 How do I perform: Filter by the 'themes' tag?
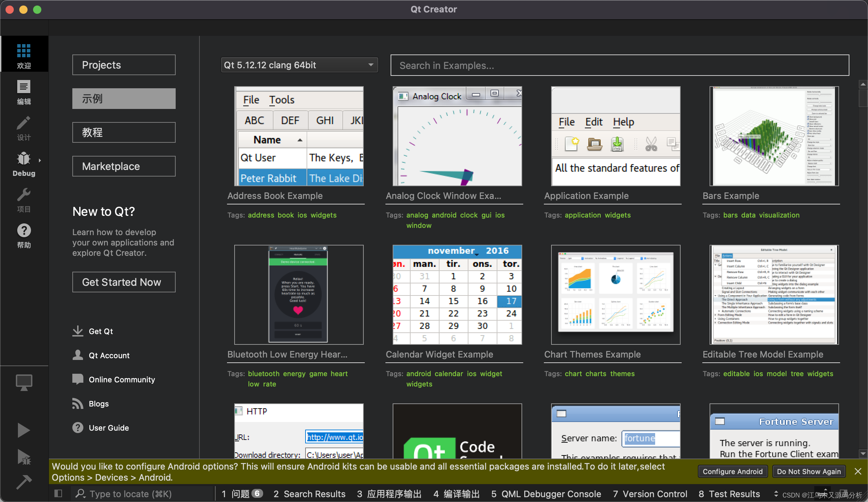point(622,374)
